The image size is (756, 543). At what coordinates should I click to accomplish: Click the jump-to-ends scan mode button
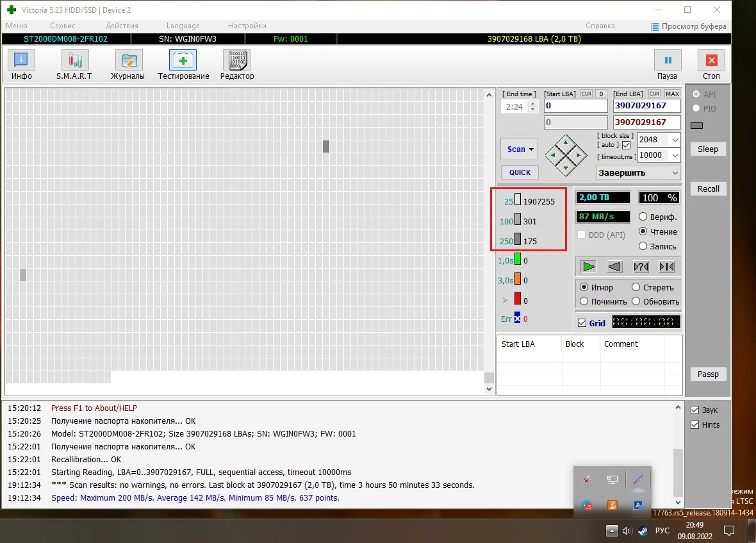pos(667,267)
